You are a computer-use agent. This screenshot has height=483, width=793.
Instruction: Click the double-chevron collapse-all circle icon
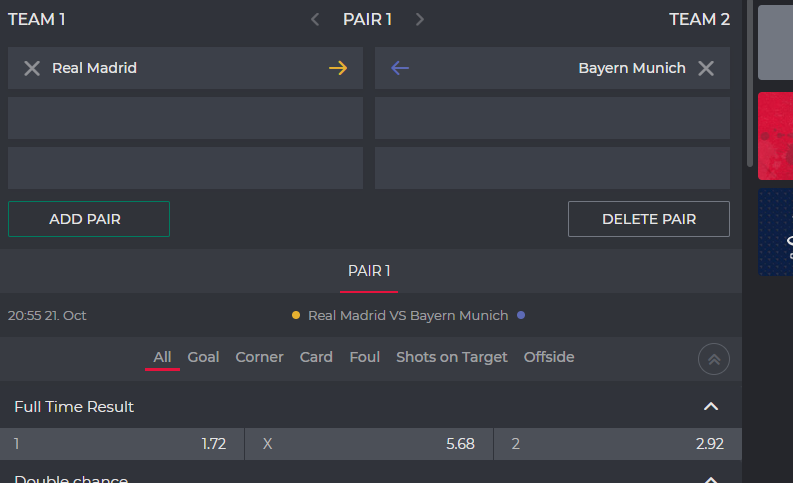pyautogui.click(x=714, y=359)
